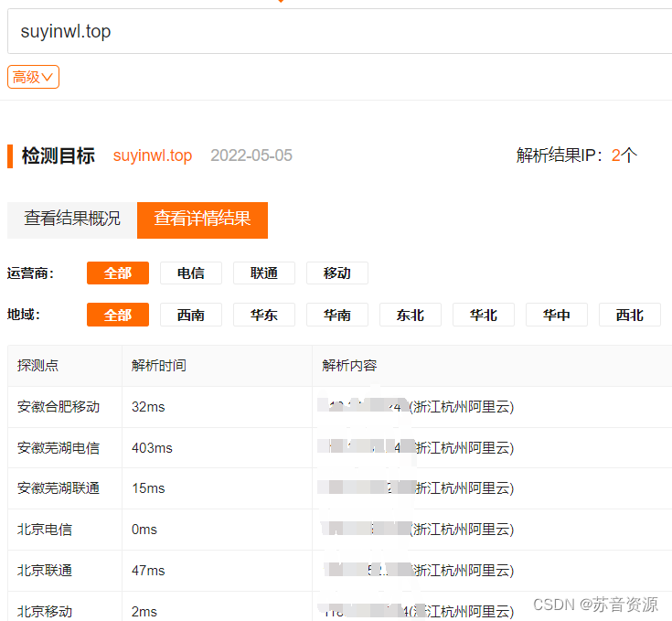672x621 pixels.
Task: Click the orange suyinwl.top detection target link
Action: [x=153, y=155]
